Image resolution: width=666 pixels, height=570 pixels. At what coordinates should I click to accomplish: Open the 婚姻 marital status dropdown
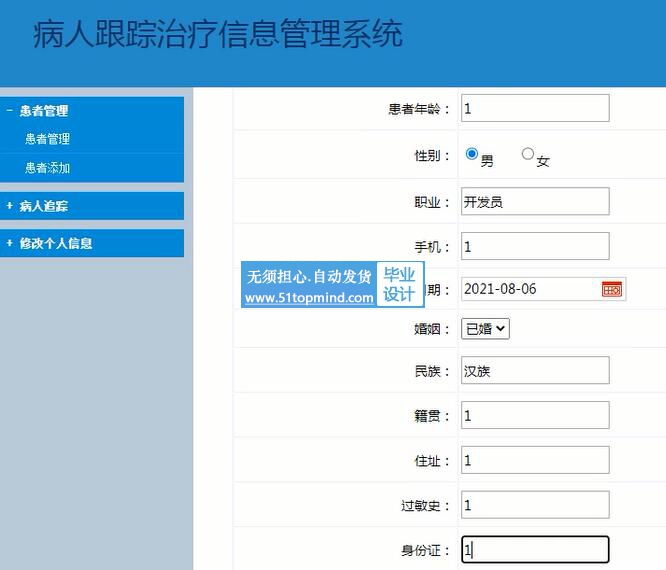tap(486, 328)
